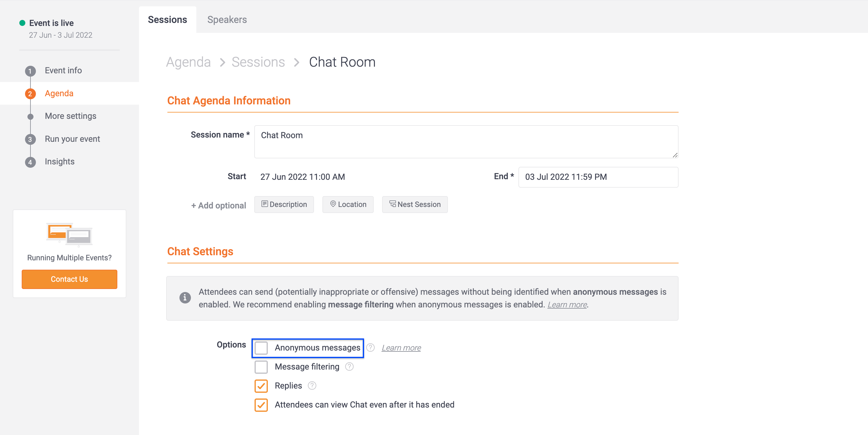Viewport: 868px width, 435px height.
Task: Enable the Message filtering checkbox
Action: [x=261, y=367]
